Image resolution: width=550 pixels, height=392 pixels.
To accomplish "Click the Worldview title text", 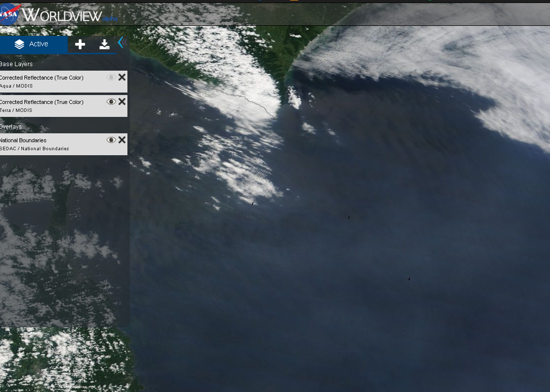I will point(62,15).
